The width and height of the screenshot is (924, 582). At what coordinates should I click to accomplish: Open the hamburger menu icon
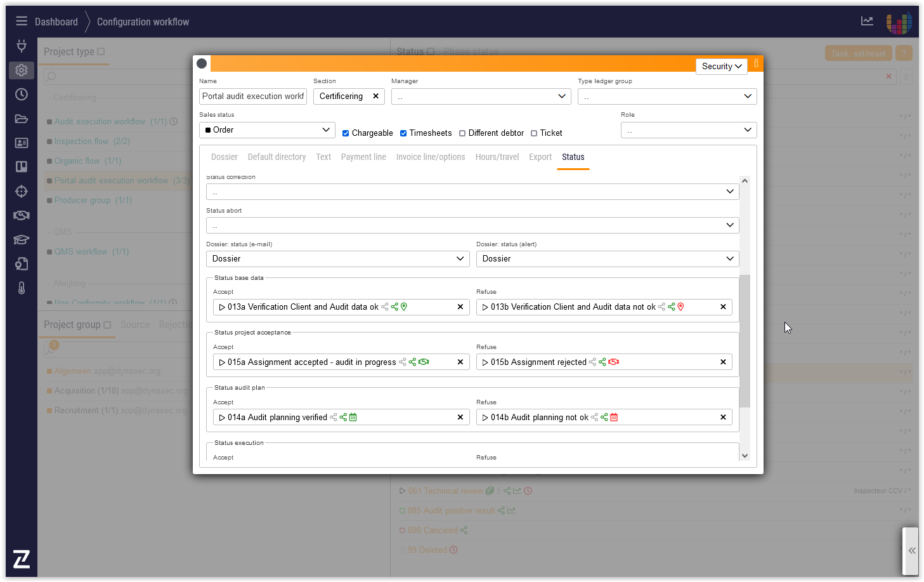click(x=22, y=21)
